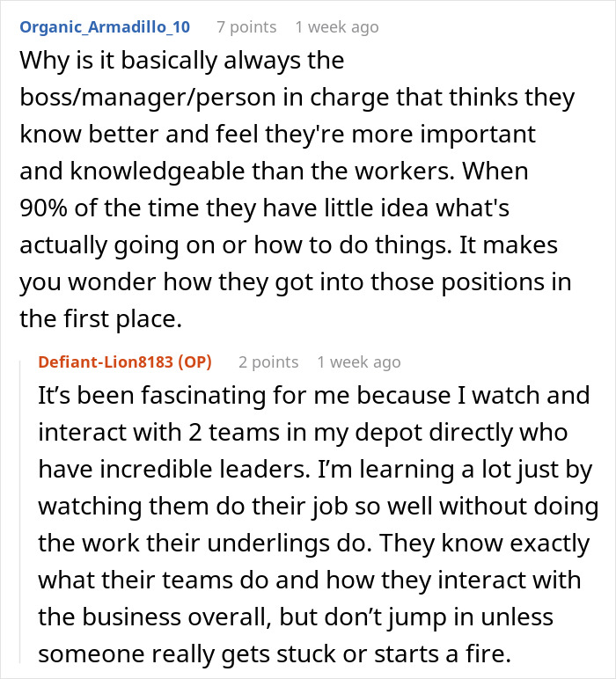Click the reply's "1 week ago" timestamp
This screenshot has height=679, width=616.
pos(359,362)
